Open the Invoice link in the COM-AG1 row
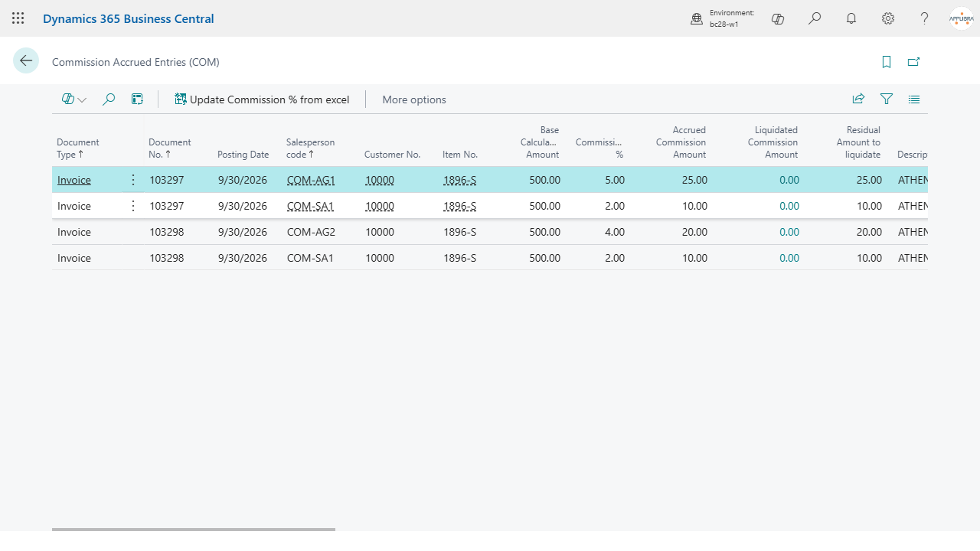Viewport: 980px width, 551px height. coord(74,180)
